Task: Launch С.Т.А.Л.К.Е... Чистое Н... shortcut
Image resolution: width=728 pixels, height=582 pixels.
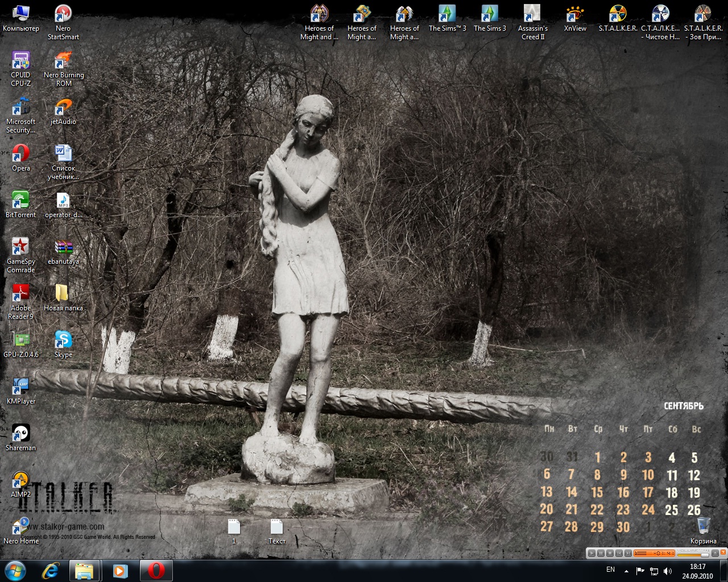Action: pos(660,23)
